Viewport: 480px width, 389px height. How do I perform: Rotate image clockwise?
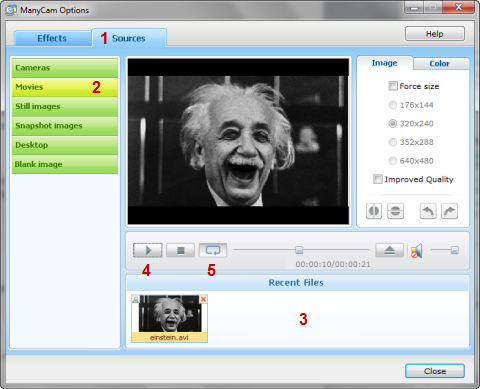449,211
